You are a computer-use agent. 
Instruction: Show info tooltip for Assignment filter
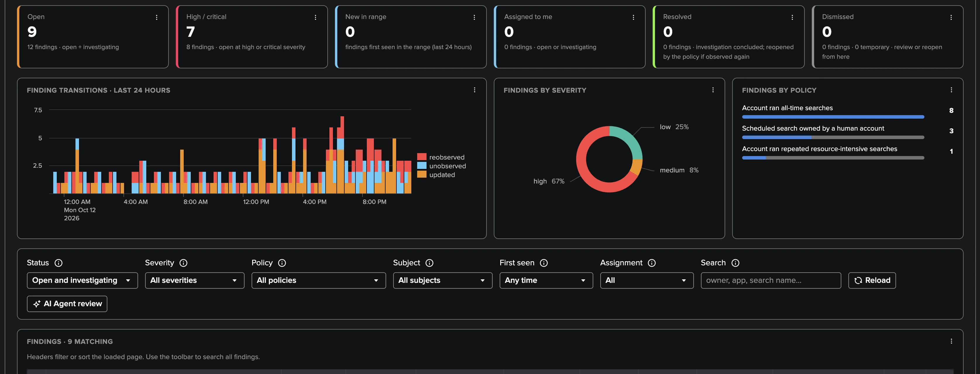(x=652, y=263)
